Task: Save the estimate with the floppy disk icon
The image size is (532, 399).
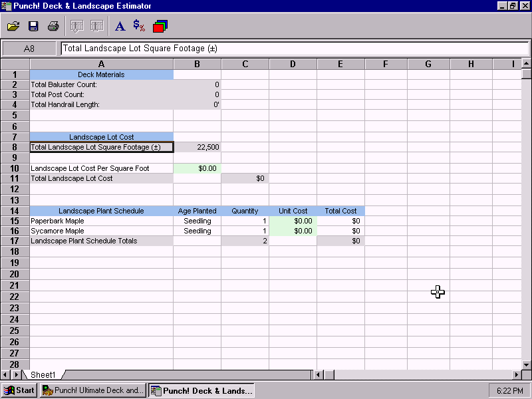Action: 33,26
